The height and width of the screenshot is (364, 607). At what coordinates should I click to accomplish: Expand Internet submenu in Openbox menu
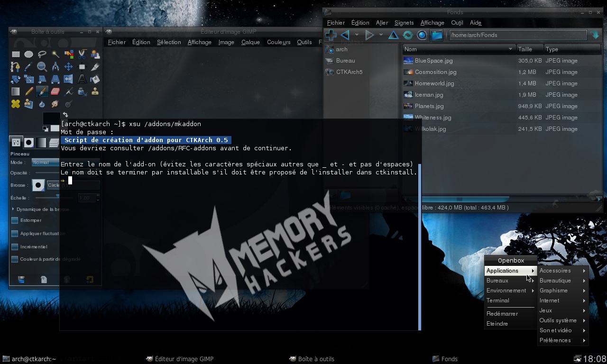[x=563, y=300]
